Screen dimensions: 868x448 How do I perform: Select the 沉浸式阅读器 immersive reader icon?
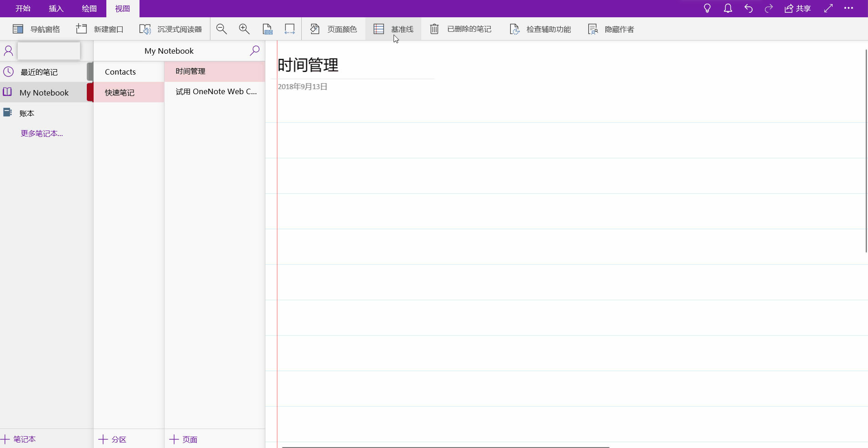click(145, 29)
